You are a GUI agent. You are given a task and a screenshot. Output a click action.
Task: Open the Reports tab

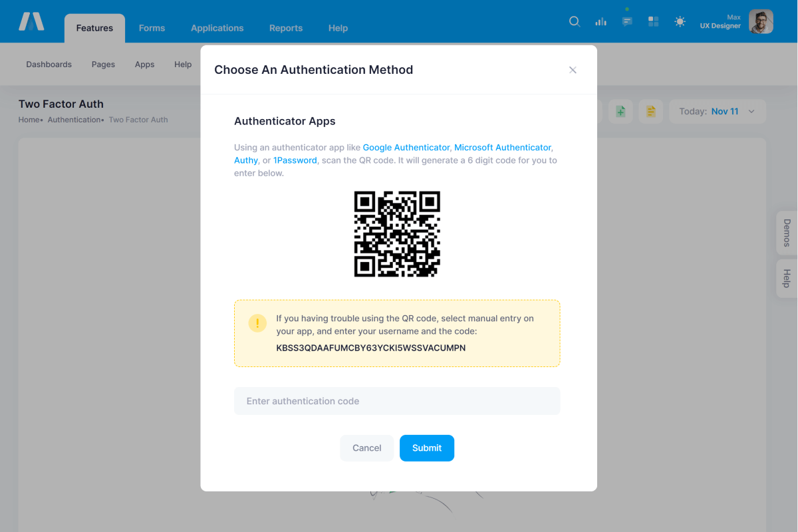pyautogui.click(x=286, y=28)
